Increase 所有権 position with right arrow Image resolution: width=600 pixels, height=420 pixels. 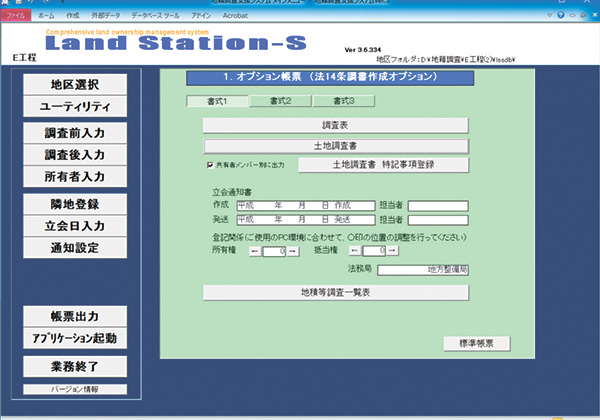coord(293,250)
